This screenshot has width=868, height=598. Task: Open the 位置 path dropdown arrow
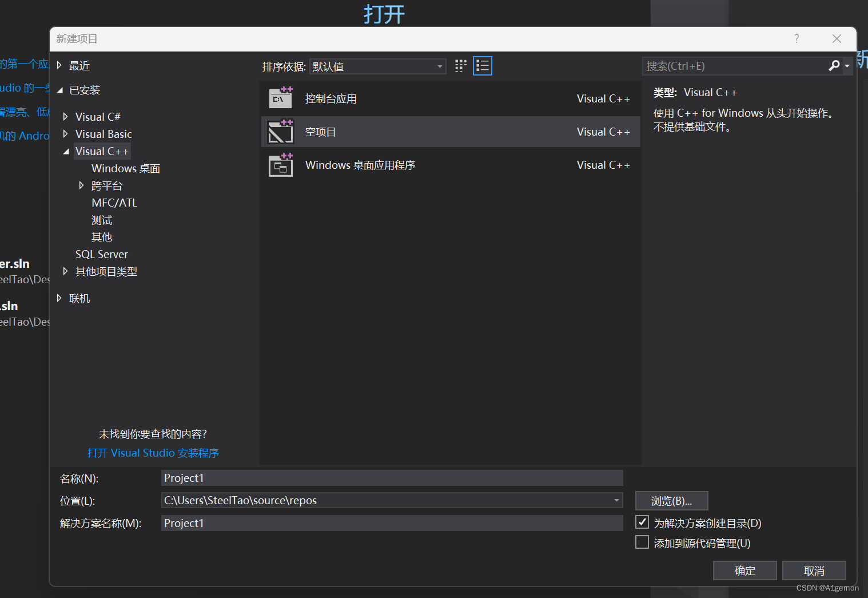pos(616,500)
